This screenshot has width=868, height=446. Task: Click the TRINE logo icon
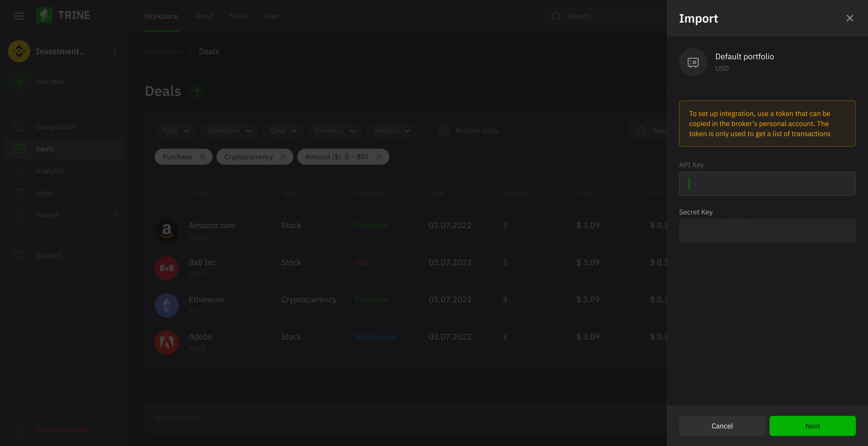pos(44,15)
